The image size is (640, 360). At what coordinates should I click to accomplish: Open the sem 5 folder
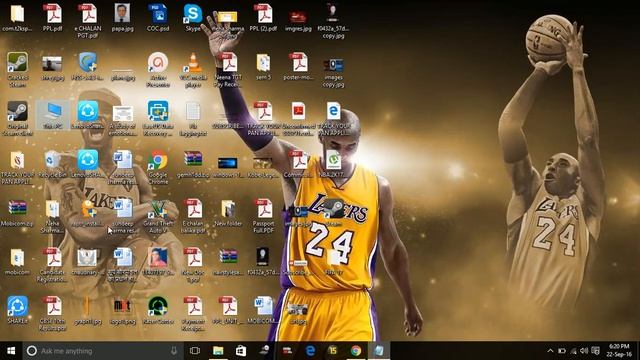click(263, 67)
